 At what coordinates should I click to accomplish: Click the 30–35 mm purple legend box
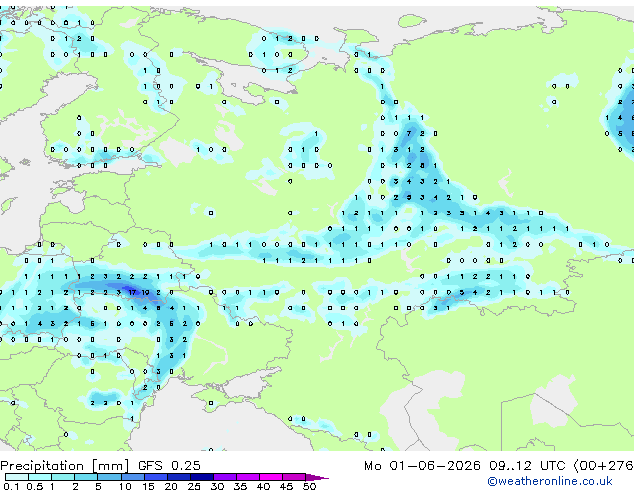(225, 477)
